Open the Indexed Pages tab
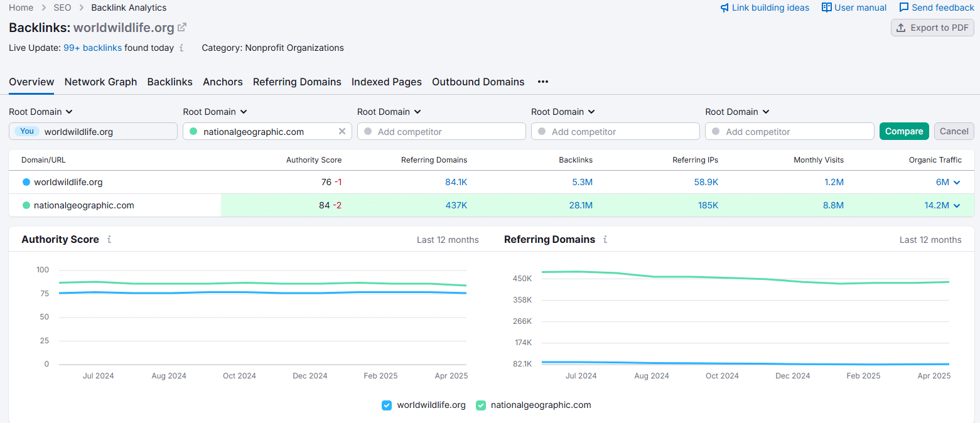 coord(387,82)
